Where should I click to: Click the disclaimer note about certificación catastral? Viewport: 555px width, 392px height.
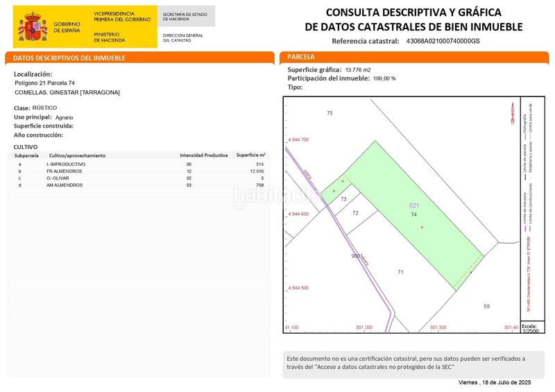pyautogui.click(x=413, y=365)
